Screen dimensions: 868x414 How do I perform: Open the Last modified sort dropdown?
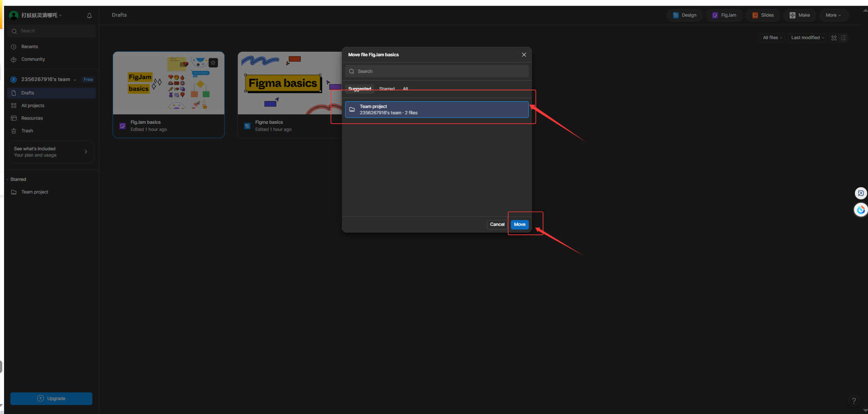tap(808, 38)
